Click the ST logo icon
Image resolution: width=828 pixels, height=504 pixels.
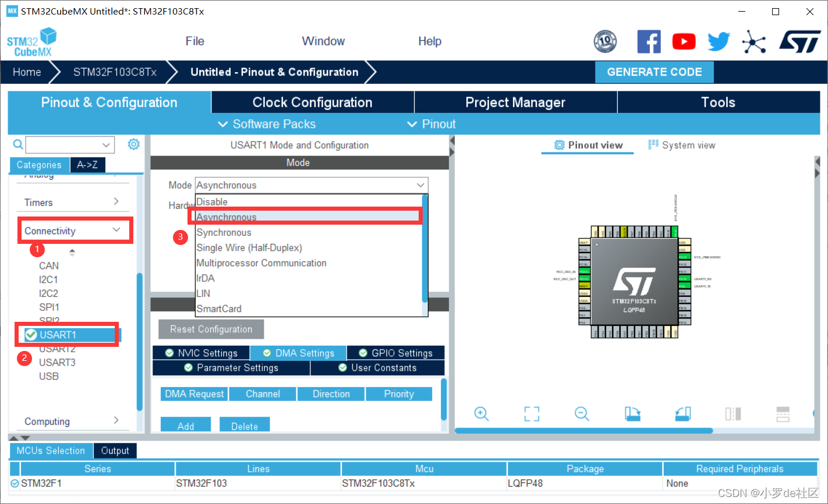800,42
